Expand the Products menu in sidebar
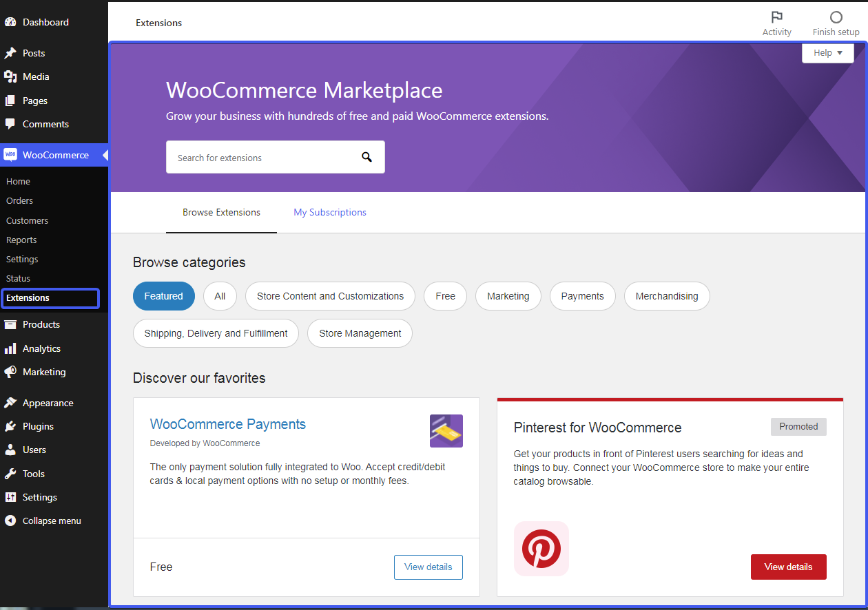The width and height of the screenshot is (868, 610). 41,324
